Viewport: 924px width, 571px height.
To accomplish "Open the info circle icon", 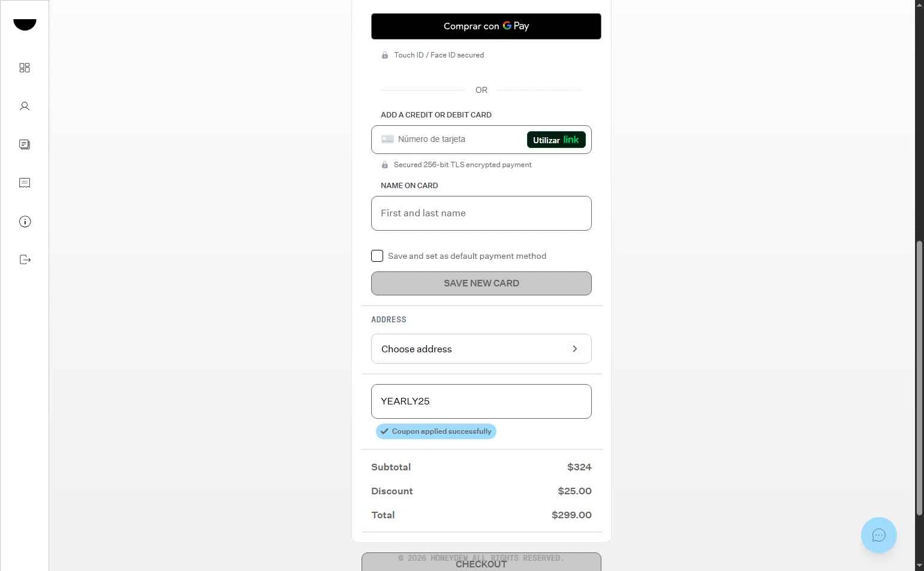I will pos(25,222).
